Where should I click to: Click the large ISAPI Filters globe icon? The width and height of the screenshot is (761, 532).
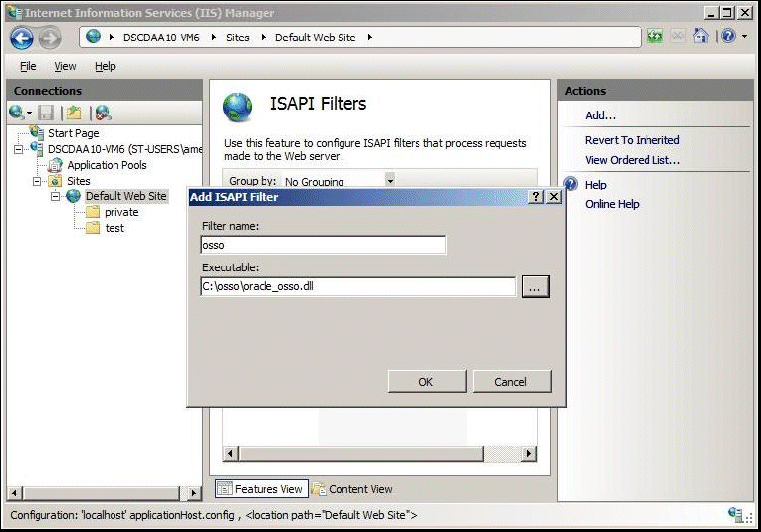237,107
